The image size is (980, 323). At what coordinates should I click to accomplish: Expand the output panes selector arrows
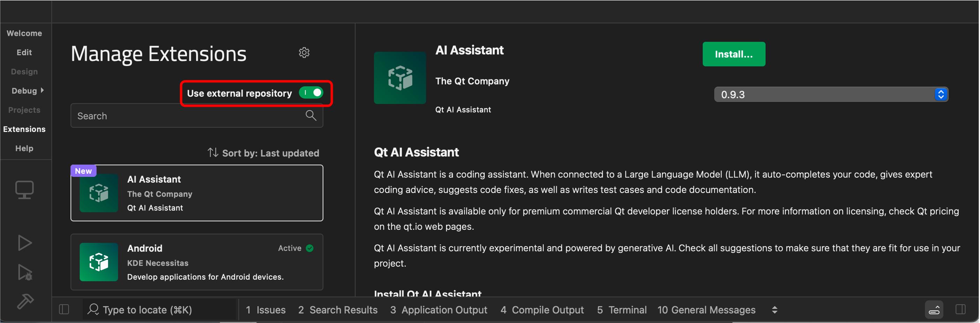tap(774, 310)
